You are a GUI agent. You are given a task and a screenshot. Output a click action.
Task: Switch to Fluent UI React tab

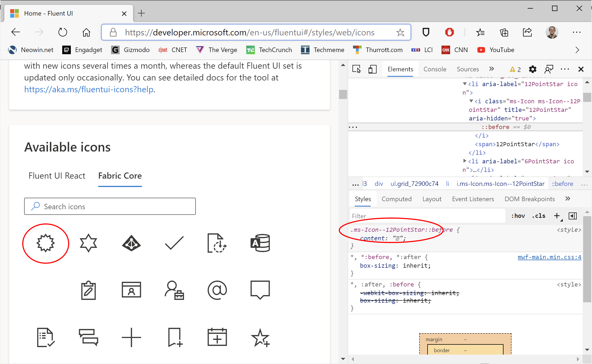pos(57,176)
